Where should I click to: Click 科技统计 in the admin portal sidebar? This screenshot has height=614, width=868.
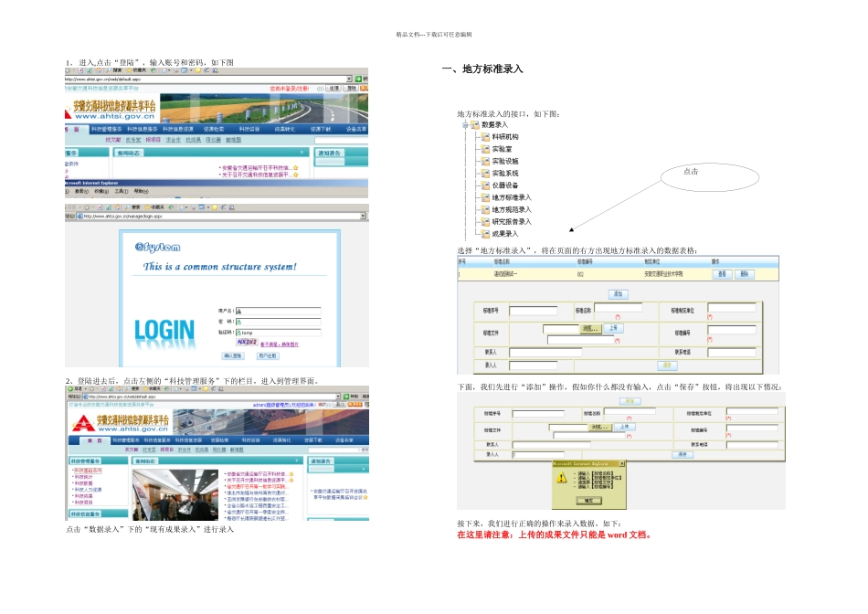click(x=83, y=477)
